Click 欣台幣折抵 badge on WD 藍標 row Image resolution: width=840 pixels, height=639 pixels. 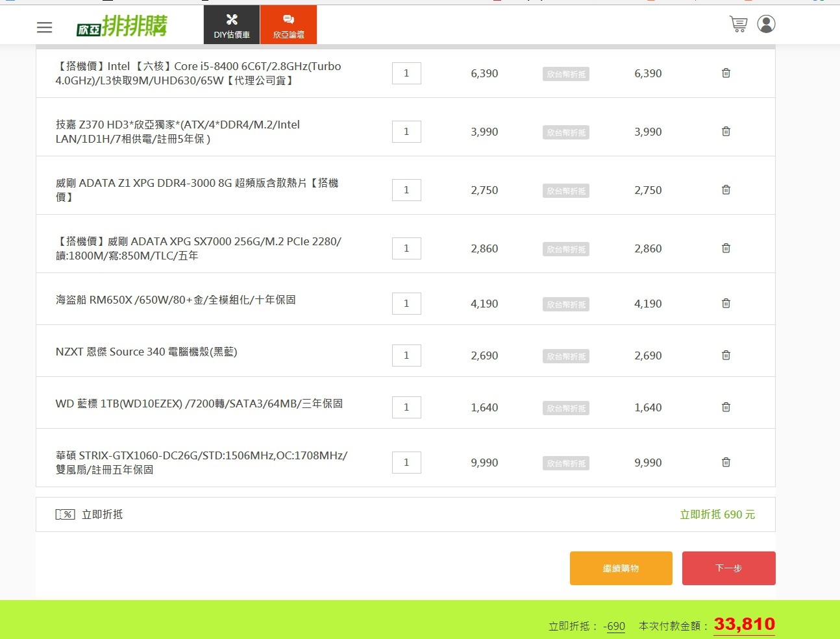[x=566, y=408]
